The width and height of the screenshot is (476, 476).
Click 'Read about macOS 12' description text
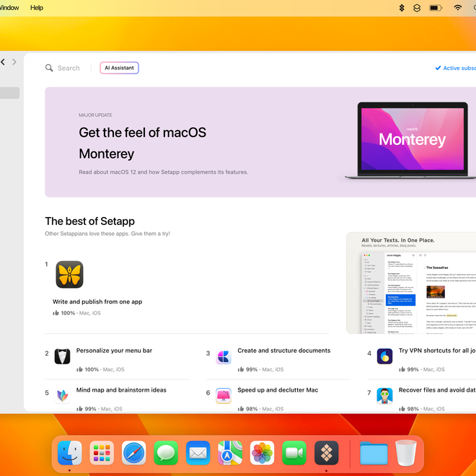coord(164,172)
